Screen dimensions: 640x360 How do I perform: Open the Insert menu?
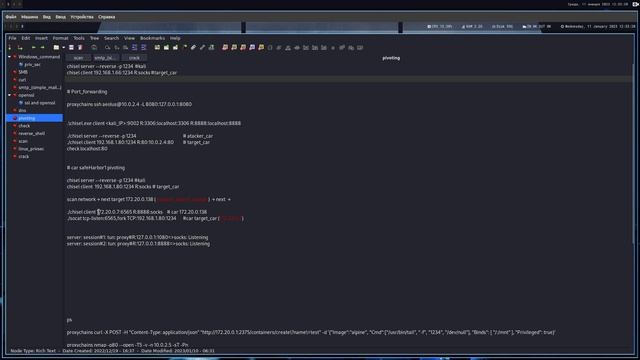41,38
